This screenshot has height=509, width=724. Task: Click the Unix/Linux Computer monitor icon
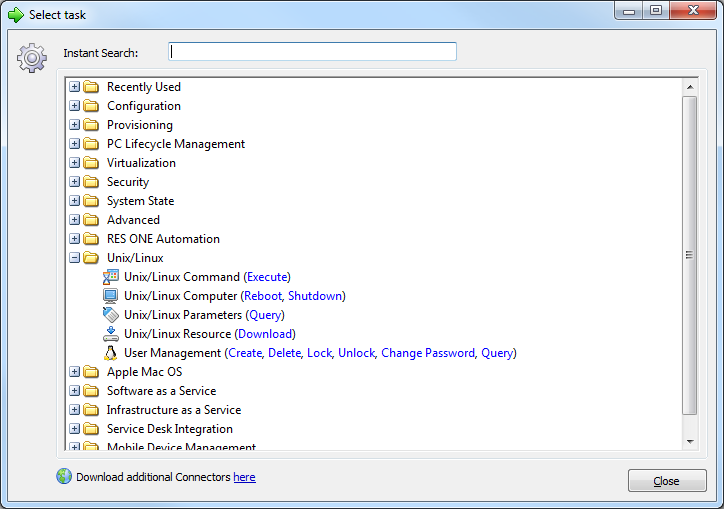pyautogui.click(x=111, y=296)
